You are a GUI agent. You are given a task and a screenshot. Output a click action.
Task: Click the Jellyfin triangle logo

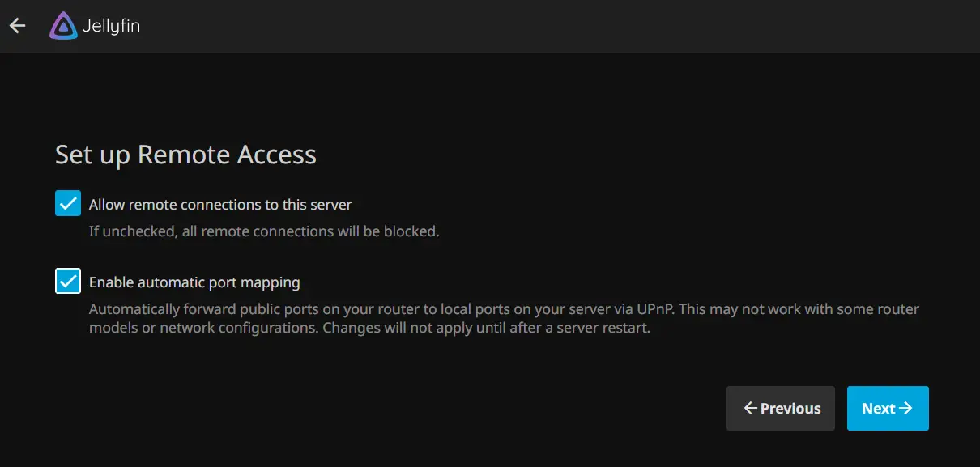63,26
